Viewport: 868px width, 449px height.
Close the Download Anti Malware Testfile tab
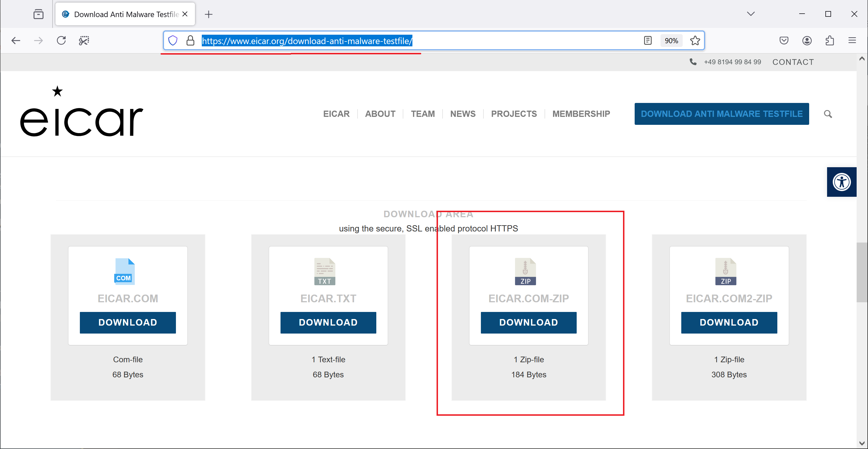tap(185, 14)
